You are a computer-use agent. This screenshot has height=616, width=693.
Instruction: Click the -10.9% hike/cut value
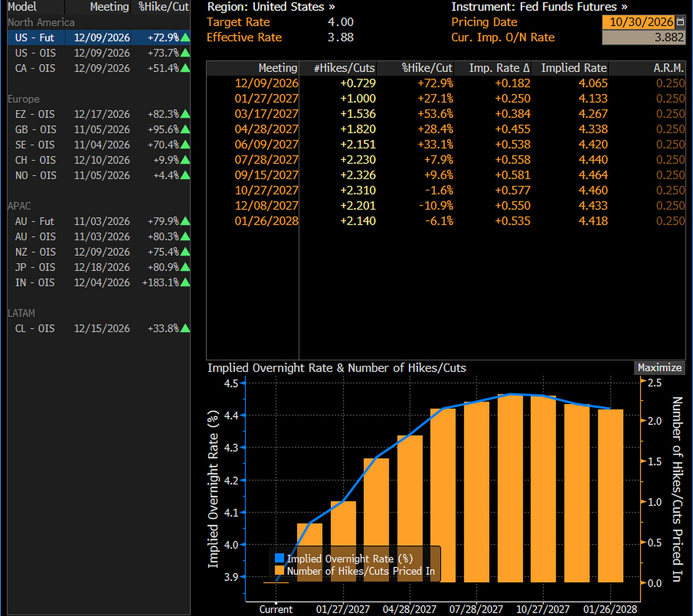tap(436, 206)
